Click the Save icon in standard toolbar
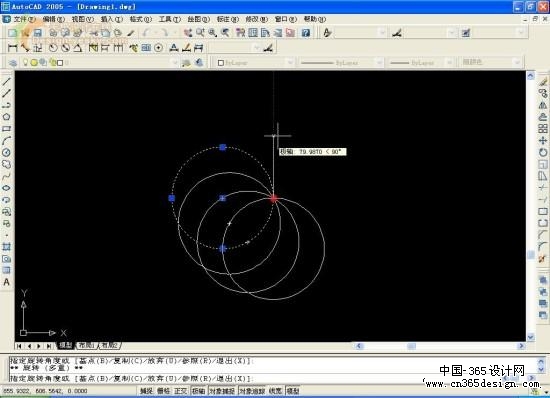This screenshot has height=398, width=550. click(x=38, y=33)
